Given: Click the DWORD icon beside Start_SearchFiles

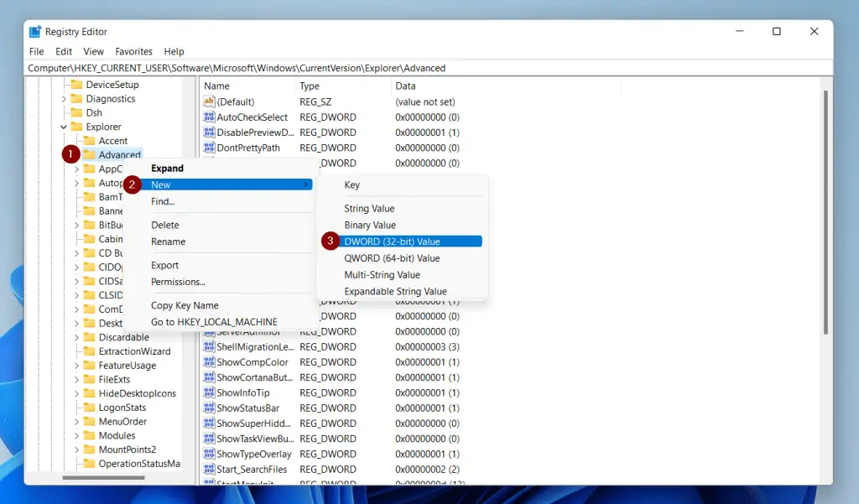Looking at the screenshot, I should pos(207,469).
